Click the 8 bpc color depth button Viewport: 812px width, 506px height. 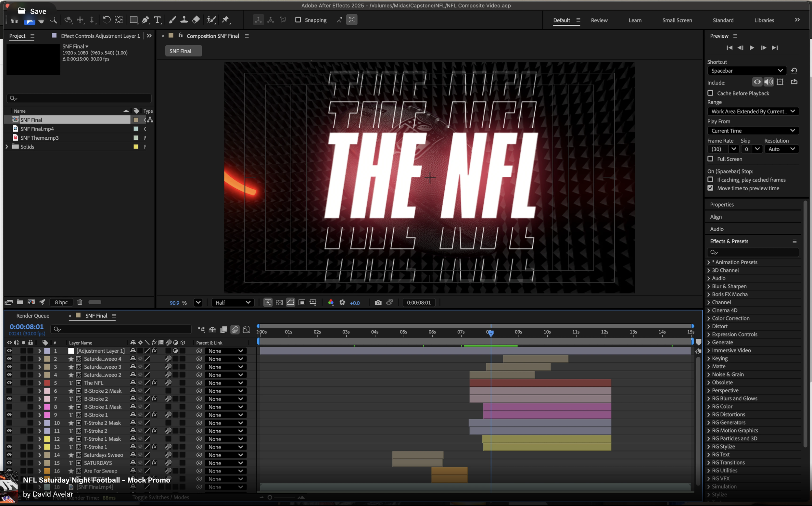[61, 302]
